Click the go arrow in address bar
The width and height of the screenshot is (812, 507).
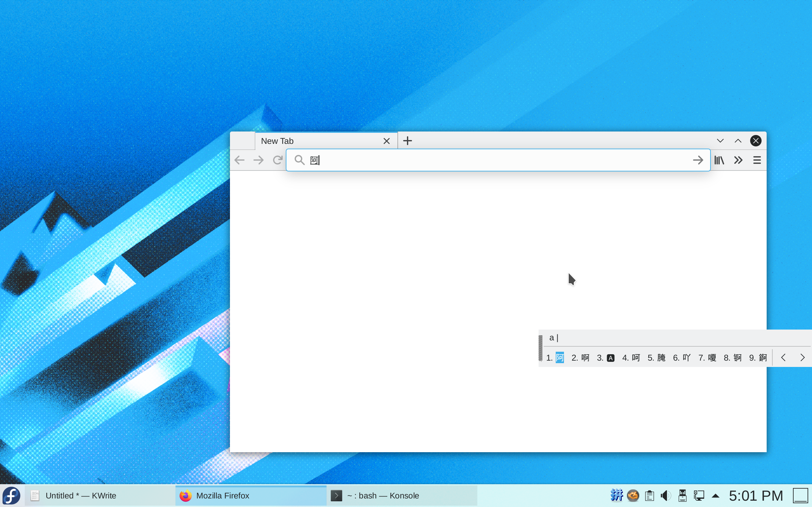point(698,160)
